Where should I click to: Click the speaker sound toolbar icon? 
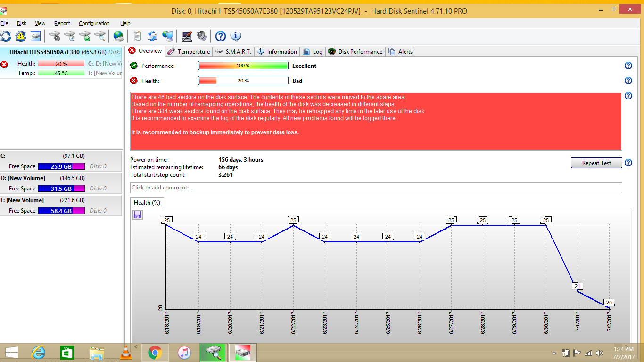click(202, 36)
